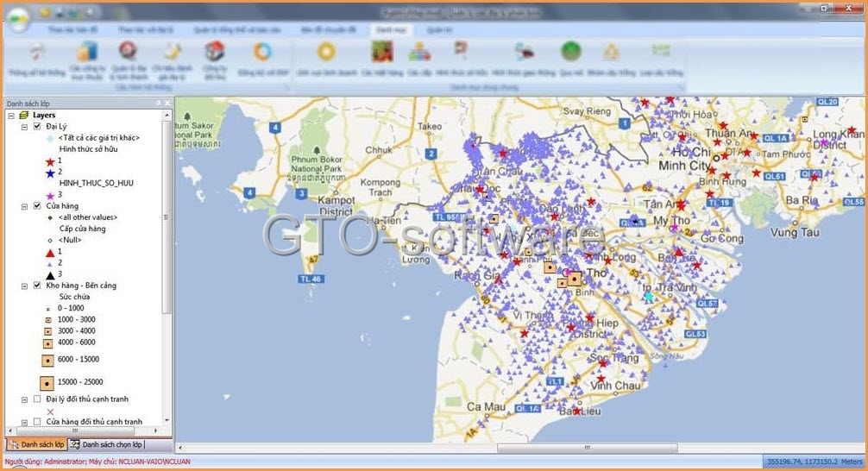
Task: Switch to Danh sách lớp bottom tab
Action: (x=36, y=444)
